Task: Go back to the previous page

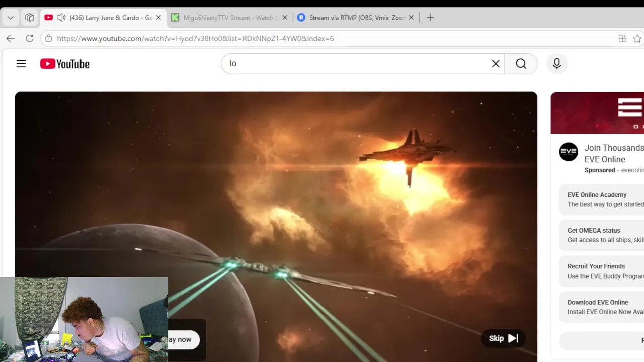Action: 11,38
